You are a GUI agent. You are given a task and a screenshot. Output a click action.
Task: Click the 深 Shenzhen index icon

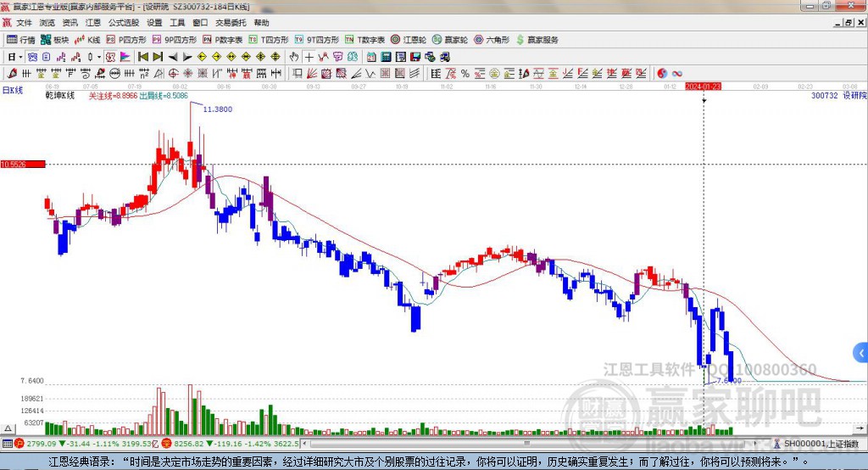click(x=167, y=444)
